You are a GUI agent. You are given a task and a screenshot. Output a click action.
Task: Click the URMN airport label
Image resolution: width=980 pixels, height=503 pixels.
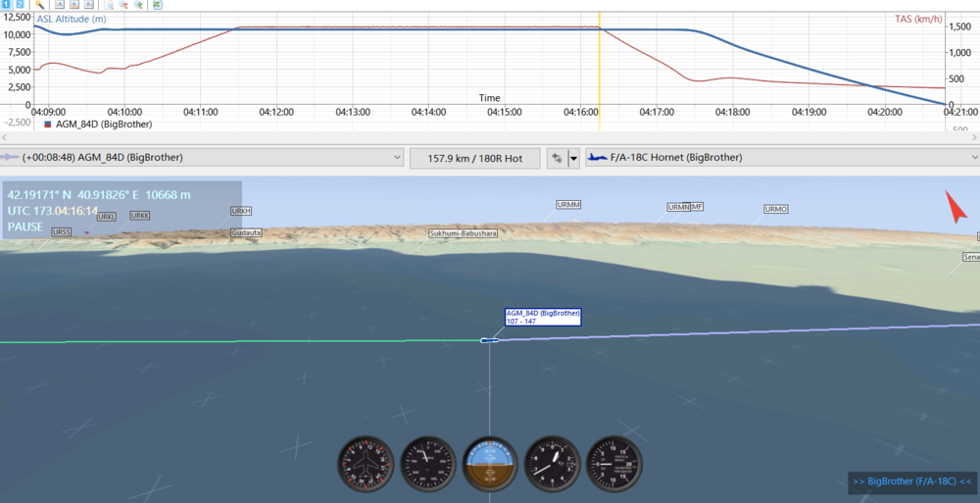678,207
